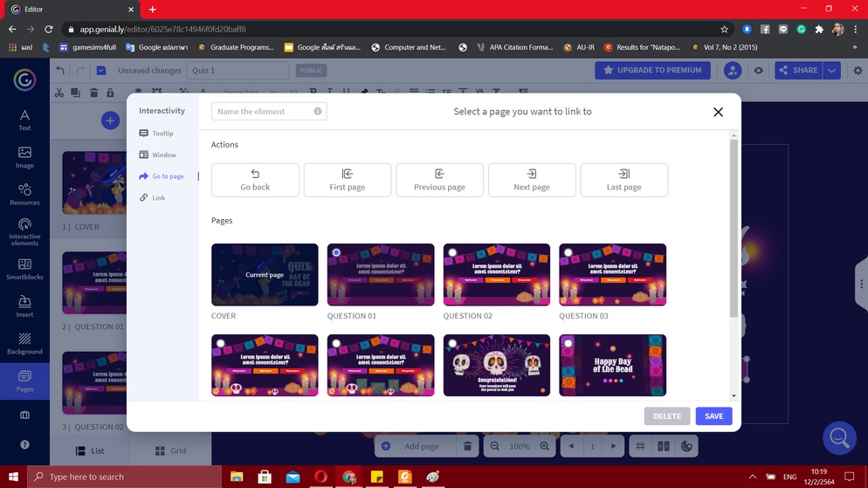Choose the First page action

click(x=347, y=180)
